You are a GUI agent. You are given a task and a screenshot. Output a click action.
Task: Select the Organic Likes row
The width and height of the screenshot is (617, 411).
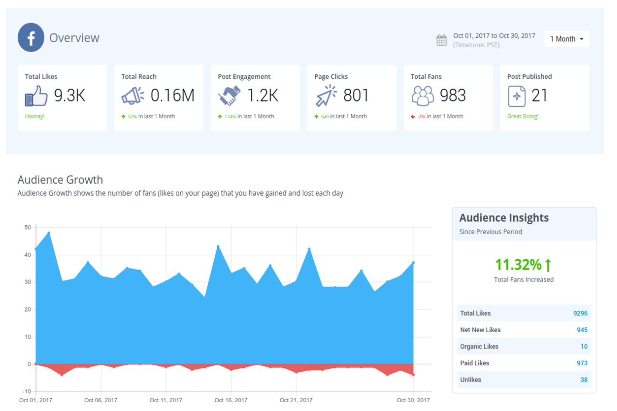point(523,346)
